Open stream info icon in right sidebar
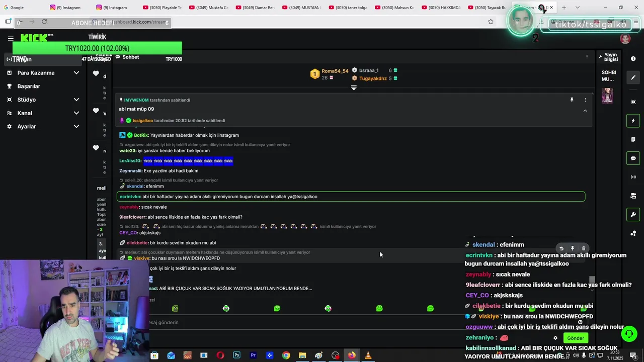 (x=633, y=59)
